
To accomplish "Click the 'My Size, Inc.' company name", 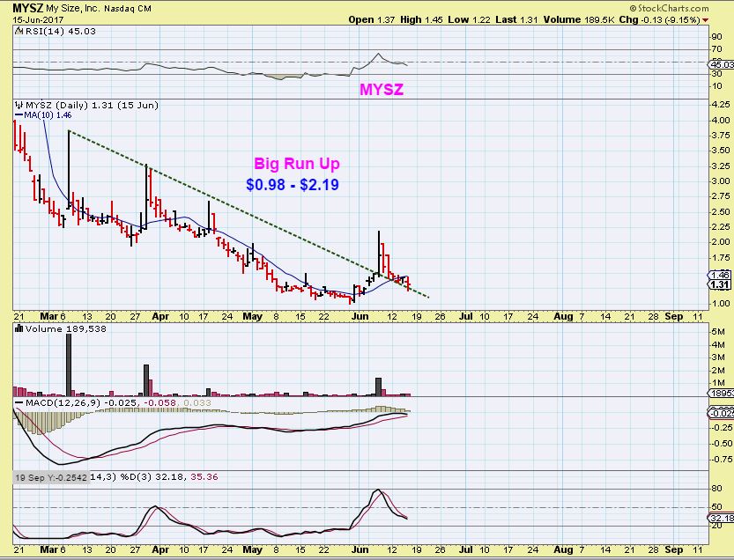I will [x=73, y=9].
